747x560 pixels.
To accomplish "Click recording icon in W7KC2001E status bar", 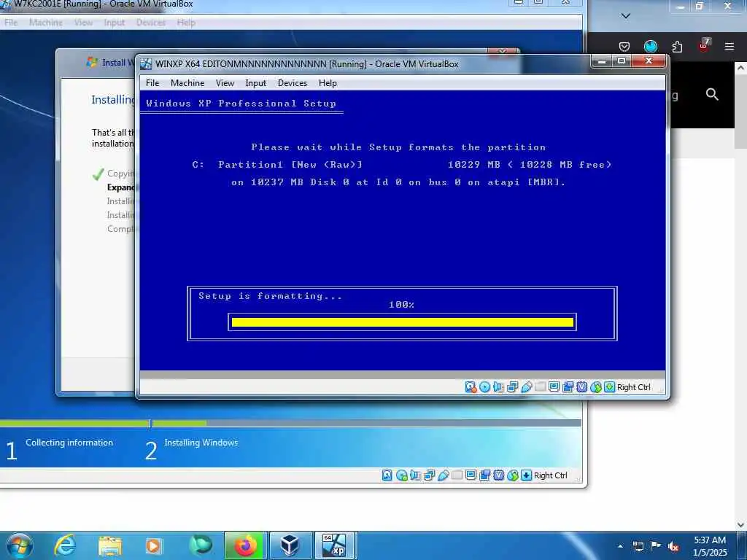I will coord(484,475).
